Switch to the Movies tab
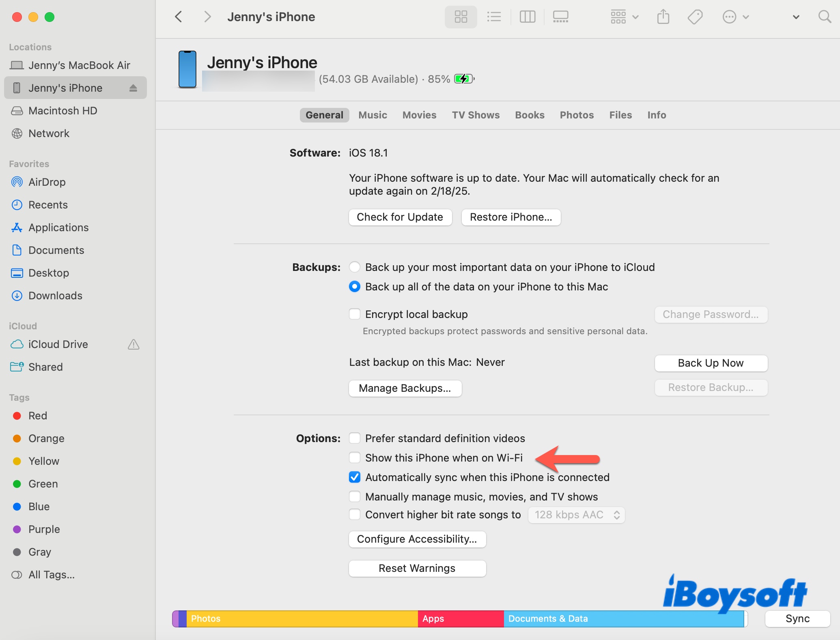Image resolution: width=840 pixels, height=640 pixels. click(419, 115)
